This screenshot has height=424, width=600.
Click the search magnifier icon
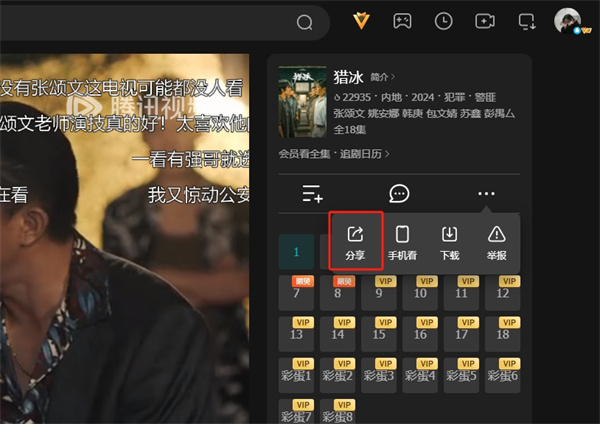click(305, 22)
